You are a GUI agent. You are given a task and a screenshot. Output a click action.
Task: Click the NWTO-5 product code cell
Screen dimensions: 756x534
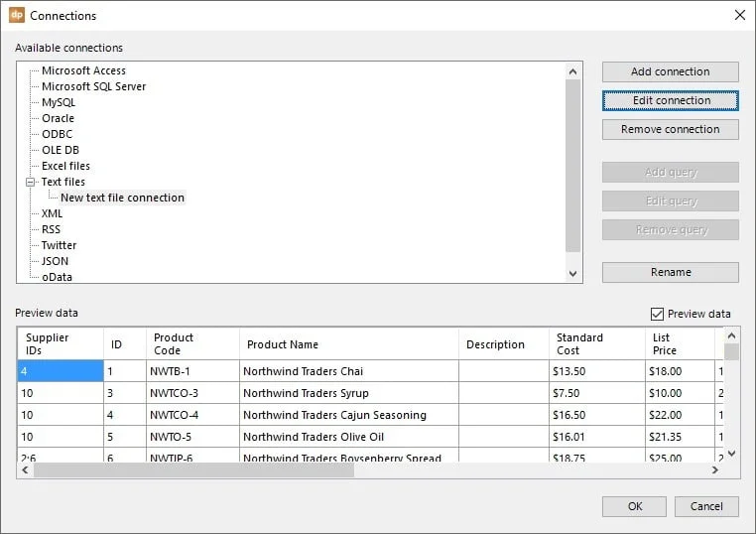tap(192, 436)
